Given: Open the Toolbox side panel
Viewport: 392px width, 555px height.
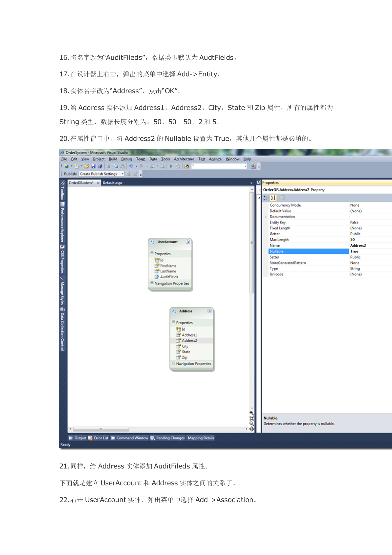Looking at the screenshot, I should [62, 190].
